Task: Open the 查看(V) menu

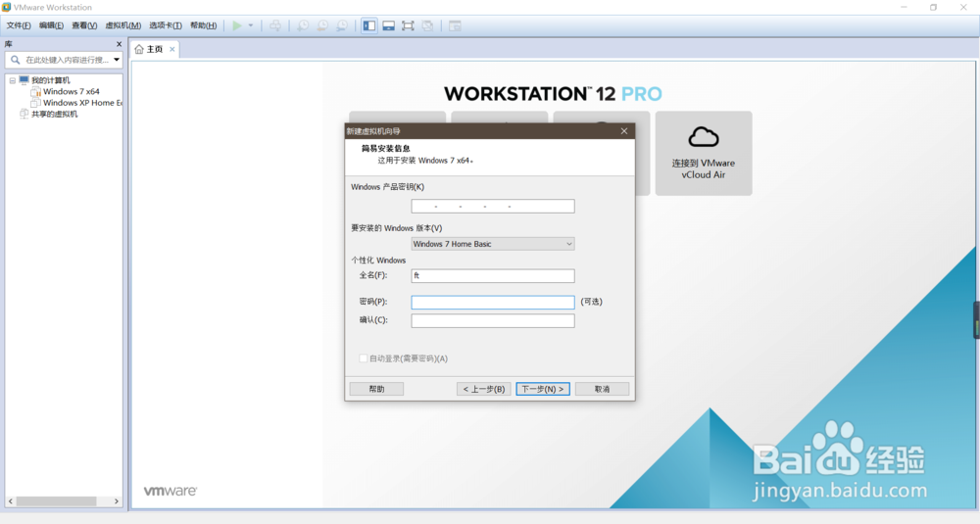Action: [84, 25]
